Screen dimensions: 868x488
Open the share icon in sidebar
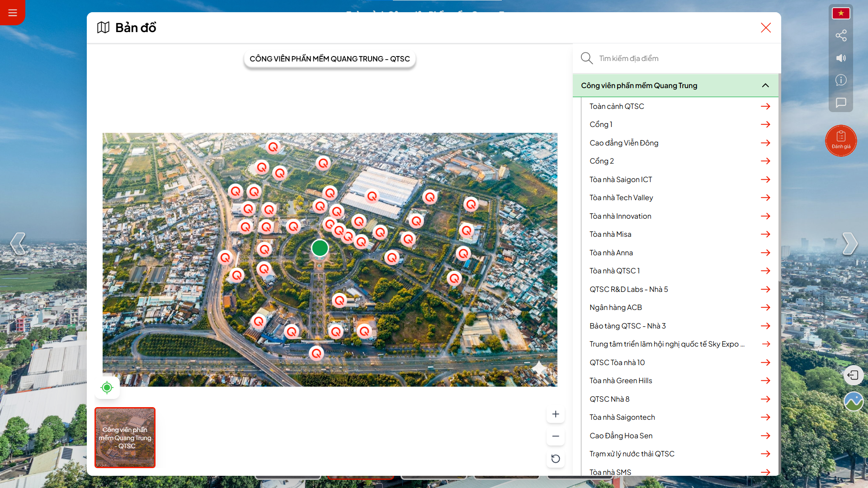pyautogui.click(x=841, y=36)
